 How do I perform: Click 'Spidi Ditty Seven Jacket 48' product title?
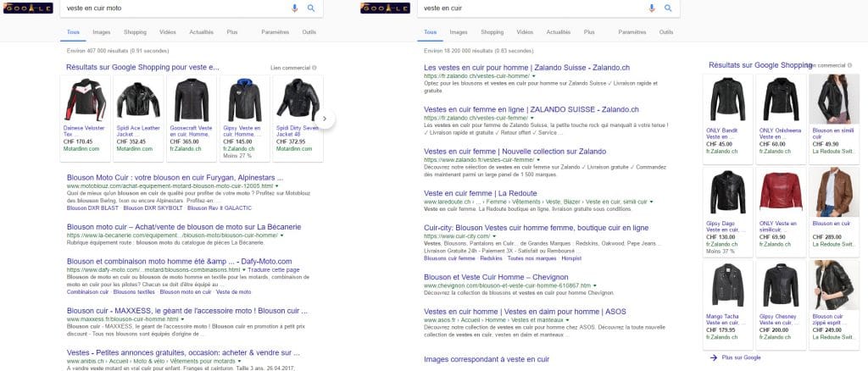(x=298, y=131)
